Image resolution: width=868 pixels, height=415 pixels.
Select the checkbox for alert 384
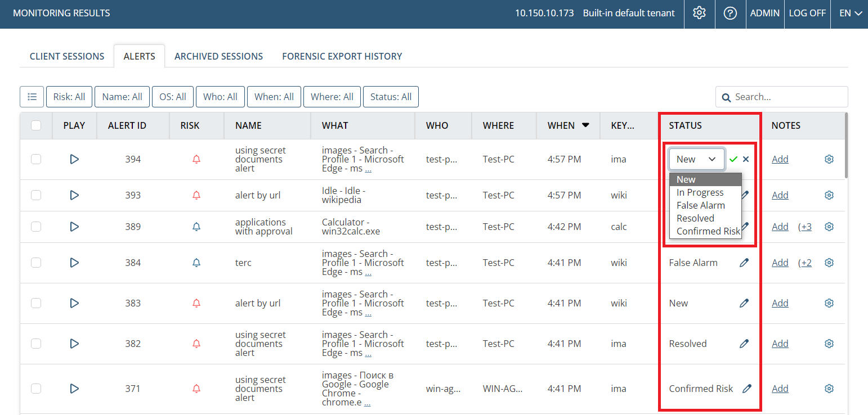[36, 263]
